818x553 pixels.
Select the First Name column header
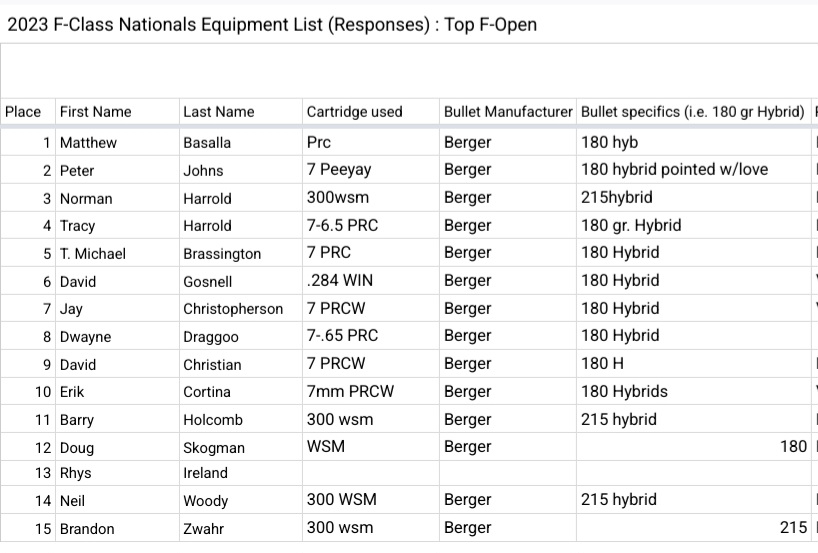tap(95, 112)
